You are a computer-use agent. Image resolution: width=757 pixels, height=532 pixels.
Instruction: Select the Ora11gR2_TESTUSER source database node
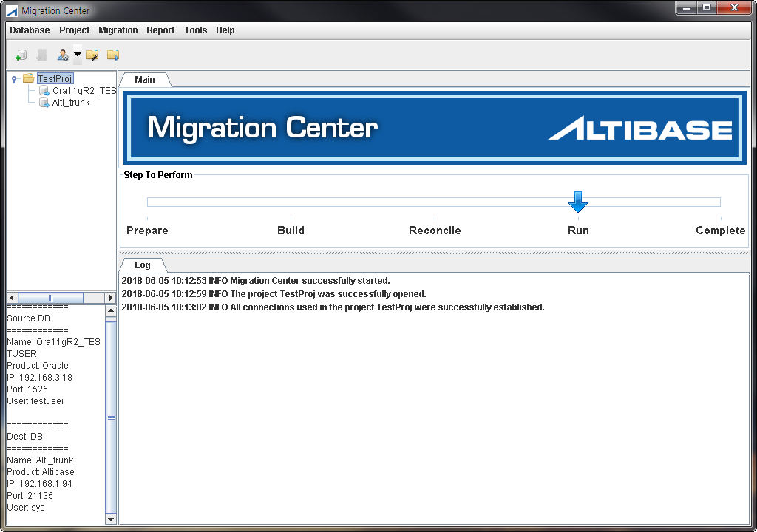[84, 91]
